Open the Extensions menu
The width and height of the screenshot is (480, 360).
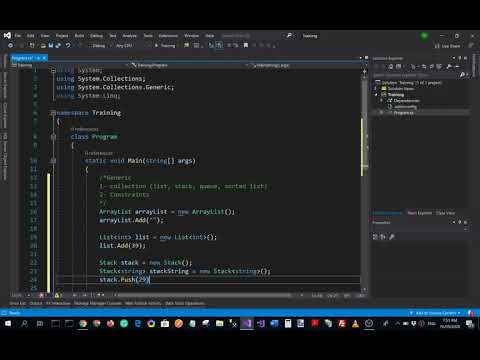click(x=168, y=36)
